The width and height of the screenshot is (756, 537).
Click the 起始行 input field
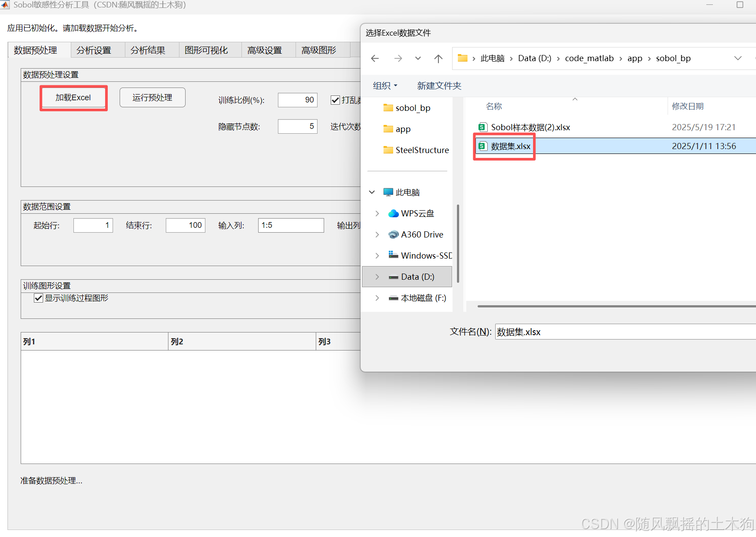tap(93, 225)
